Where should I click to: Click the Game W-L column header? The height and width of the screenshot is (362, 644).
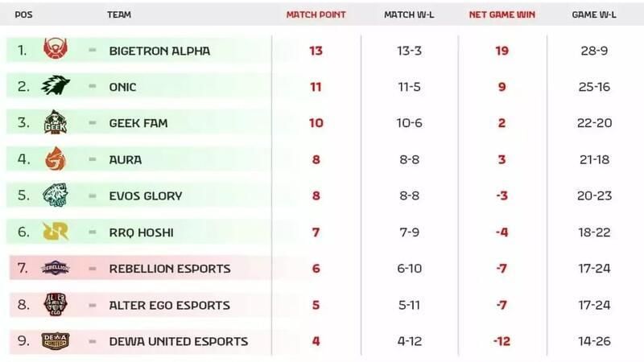(596, 15)
